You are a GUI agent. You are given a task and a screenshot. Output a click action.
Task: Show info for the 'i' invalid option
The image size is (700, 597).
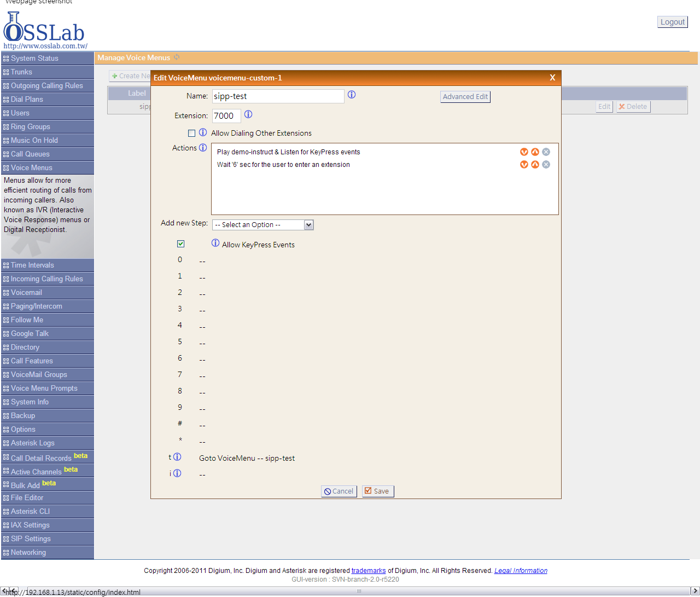(x=177, y=473)
